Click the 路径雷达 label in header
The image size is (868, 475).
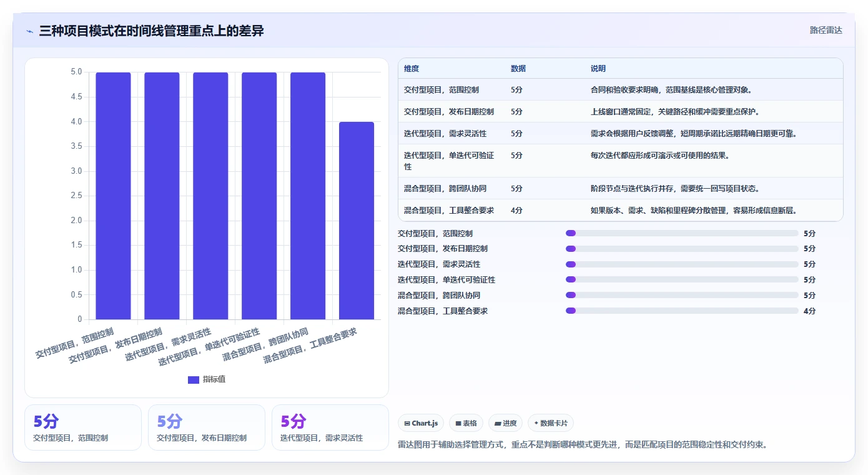pyautogui.click(x=826, y=30)
